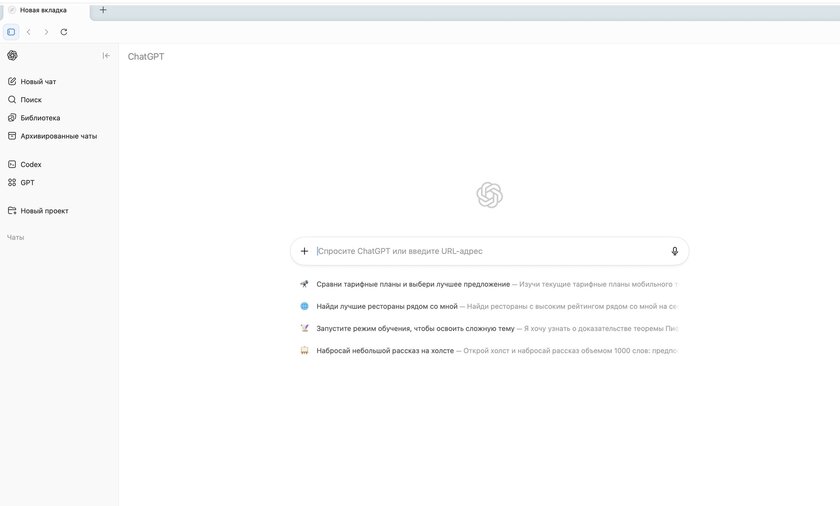This screenshot has width=840, height=506.
Task: Open the attachment plus menu in the prompt box
Action: [305, 251]
